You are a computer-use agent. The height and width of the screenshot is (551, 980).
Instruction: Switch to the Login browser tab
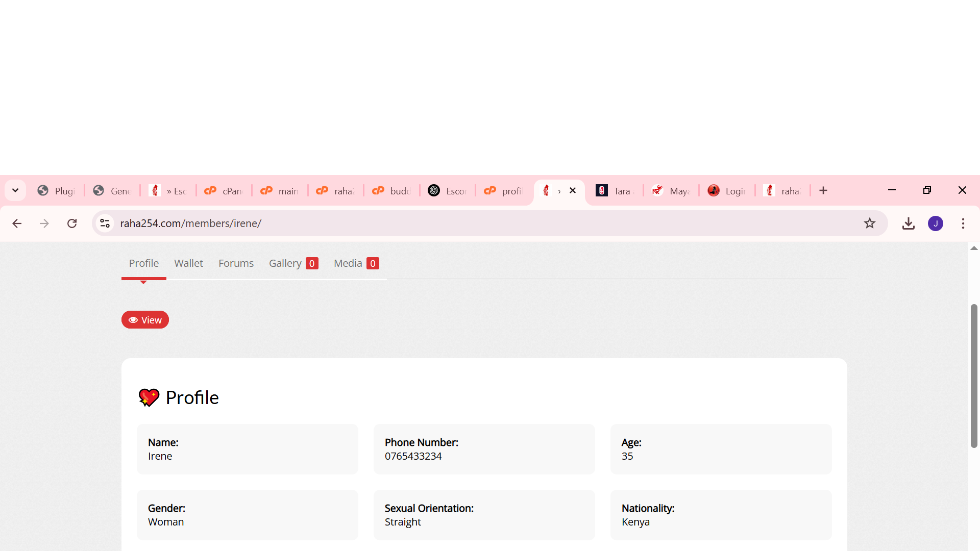[x=727, y=191]
